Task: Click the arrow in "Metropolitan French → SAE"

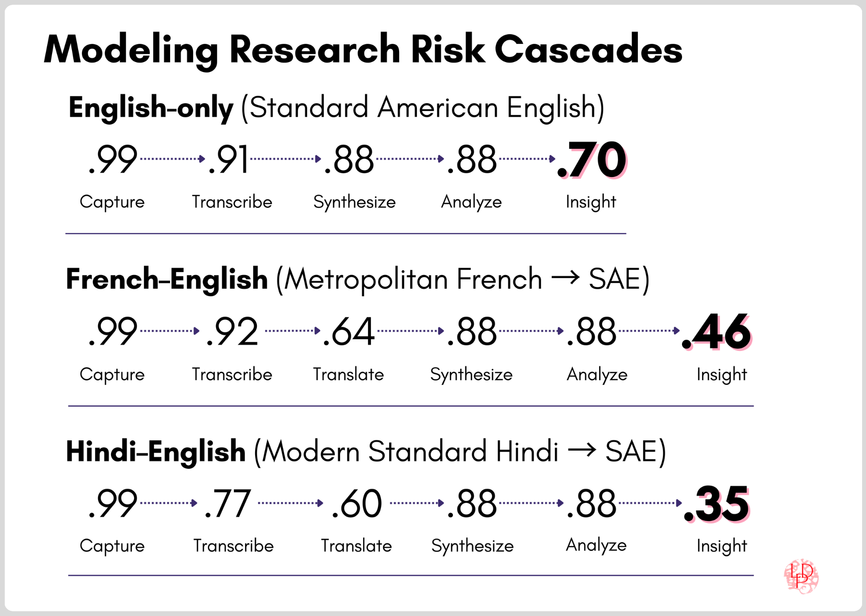Action: point(565,278)
